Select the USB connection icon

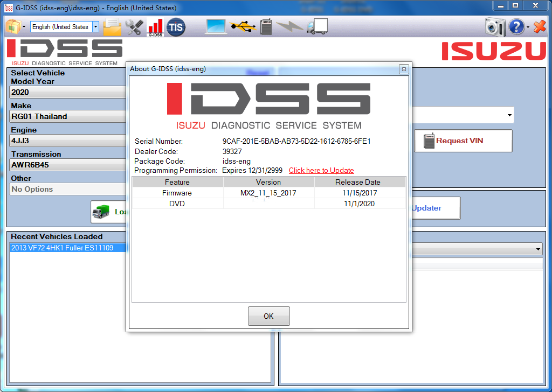coord(243,27)
